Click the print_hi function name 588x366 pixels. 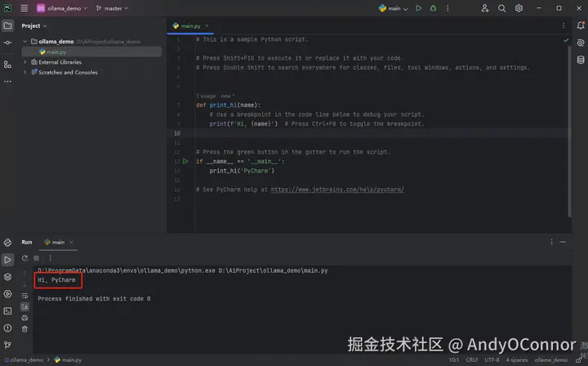[x=223, y=105]
